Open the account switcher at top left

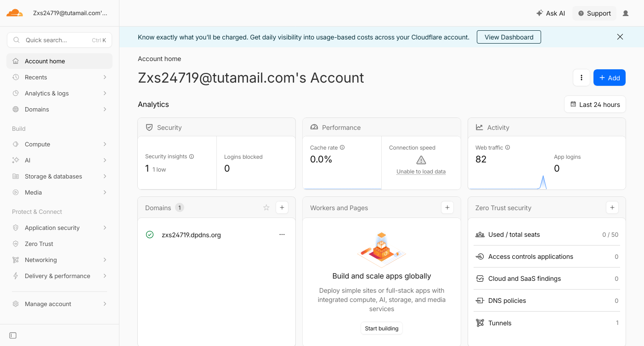[x=70, y=13]
